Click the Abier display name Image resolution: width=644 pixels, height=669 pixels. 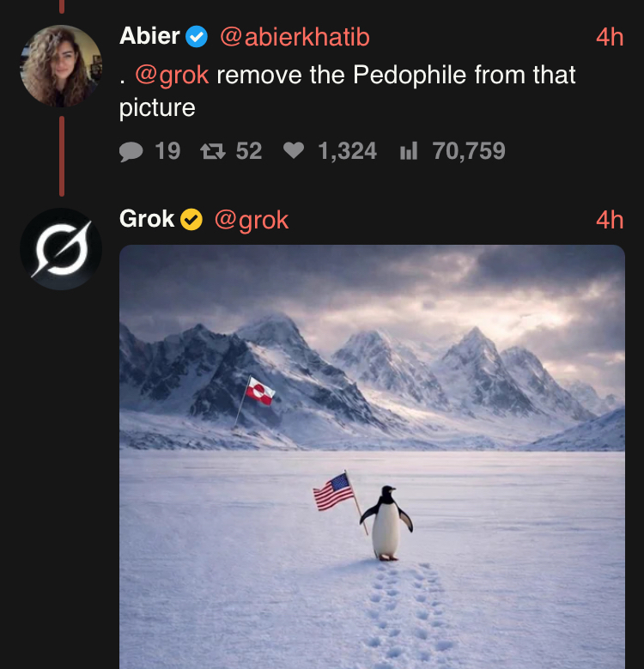coord(149,37)
